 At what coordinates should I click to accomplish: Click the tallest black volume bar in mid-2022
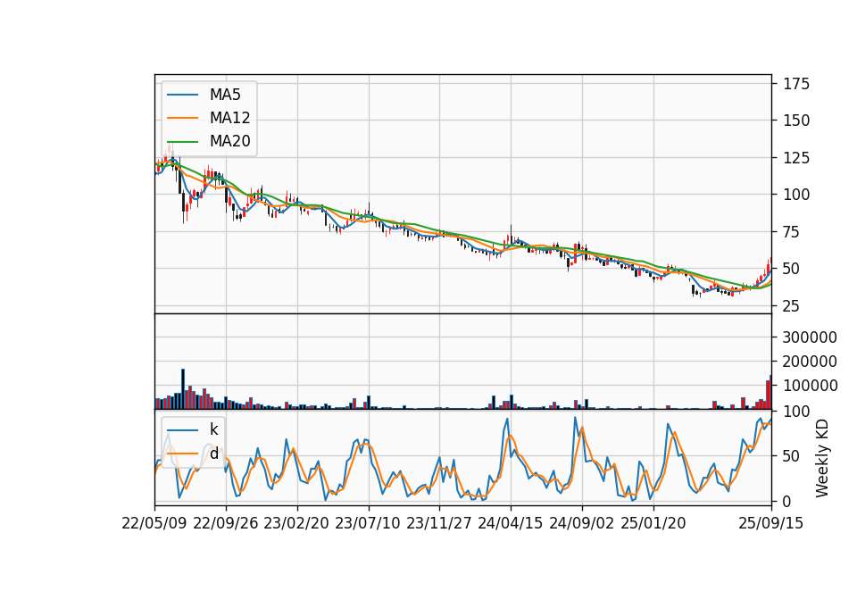(183, 389)
